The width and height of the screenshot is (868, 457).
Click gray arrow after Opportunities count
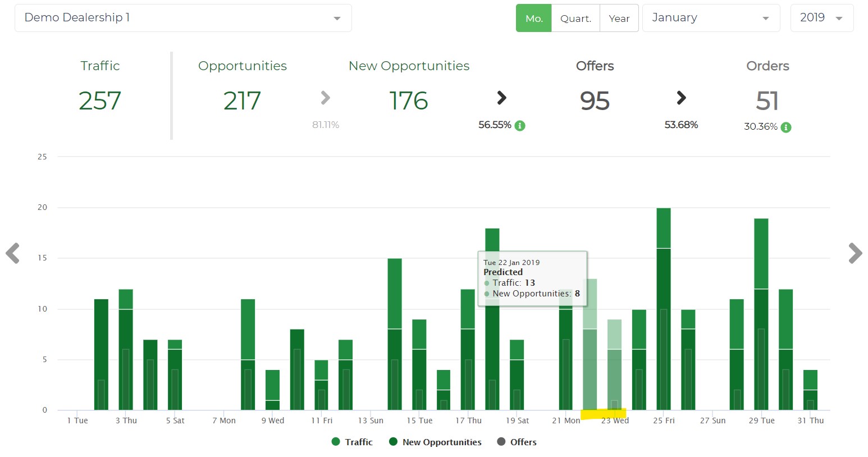[325, 98]
